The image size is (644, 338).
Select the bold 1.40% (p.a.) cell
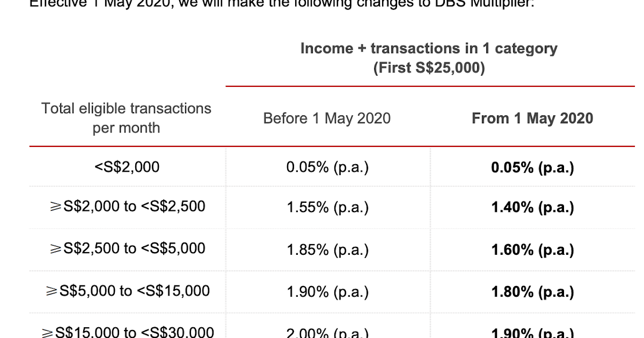[x=533, y=208]
